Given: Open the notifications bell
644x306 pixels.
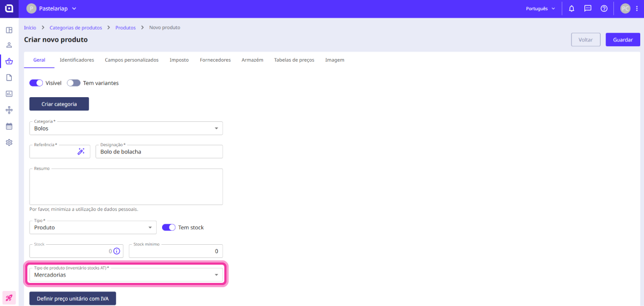Looking at the screenshot, I should point(572,9).
